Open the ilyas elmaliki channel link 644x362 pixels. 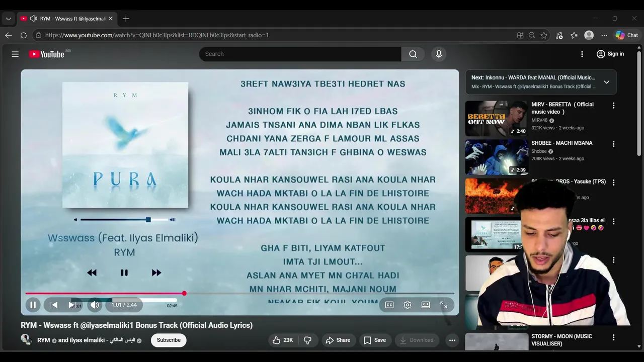pyautogui.click(x=102, y=340)
